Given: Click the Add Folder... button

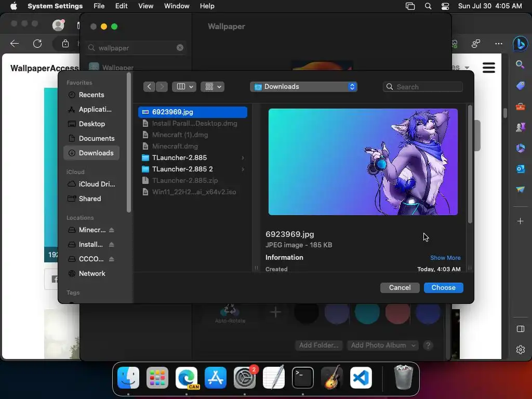Looking at the screenshot, I should pos(319,345).
